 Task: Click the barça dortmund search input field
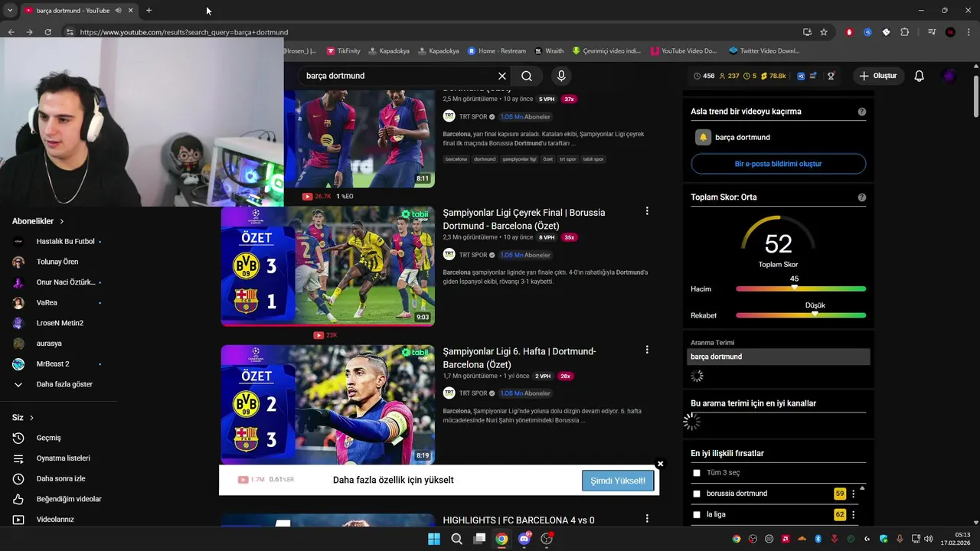coord(398,76)
